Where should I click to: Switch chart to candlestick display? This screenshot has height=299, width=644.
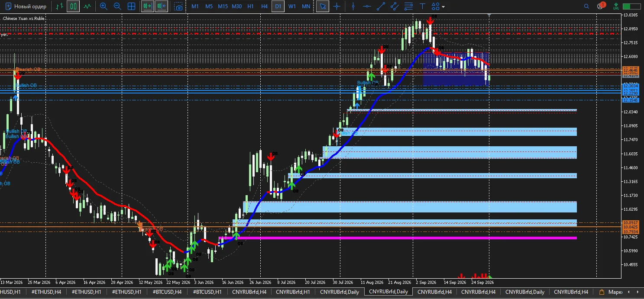[73, 6]
